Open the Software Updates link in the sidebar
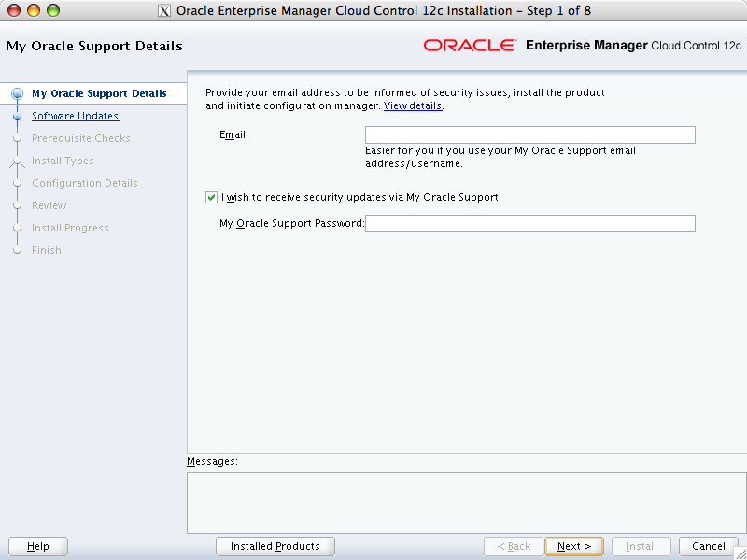Image resolution: width=747 pixels, height=560 pixels. (x=75, y=116)
